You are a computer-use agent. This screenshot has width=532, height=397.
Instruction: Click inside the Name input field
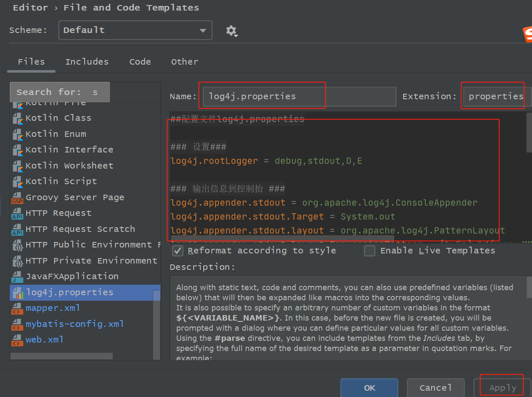coord(262,96)
